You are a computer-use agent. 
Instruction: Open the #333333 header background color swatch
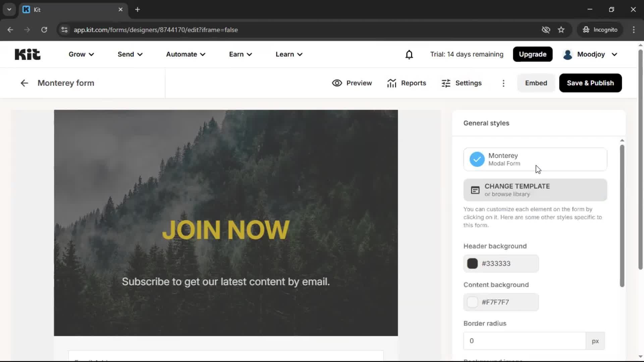473,263
